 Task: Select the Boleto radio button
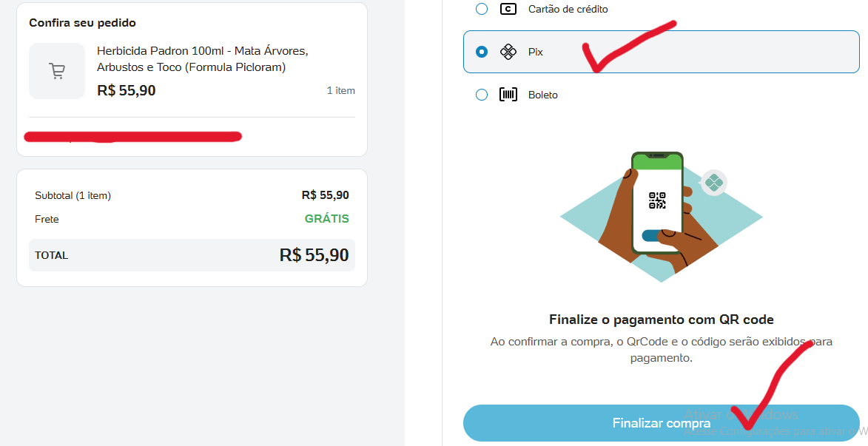coord(482,95)
